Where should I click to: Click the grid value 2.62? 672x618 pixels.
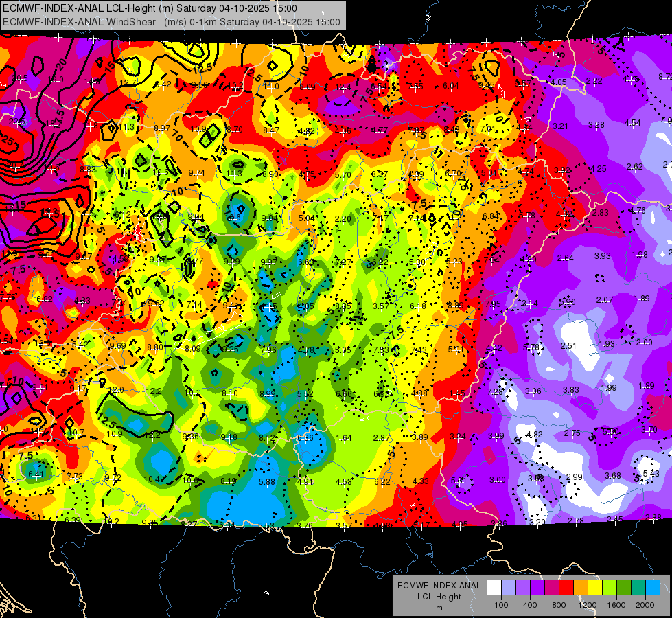pos(635,166)
